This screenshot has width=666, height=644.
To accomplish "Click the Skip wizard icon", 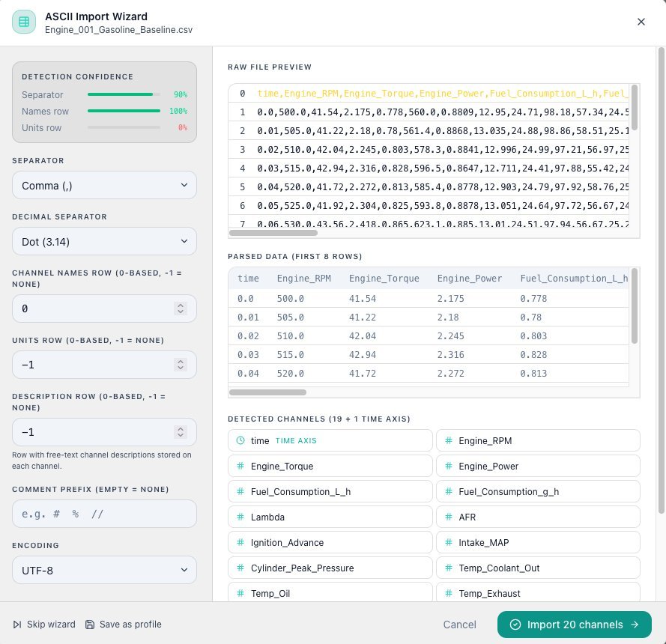I will tap(17, 625).
